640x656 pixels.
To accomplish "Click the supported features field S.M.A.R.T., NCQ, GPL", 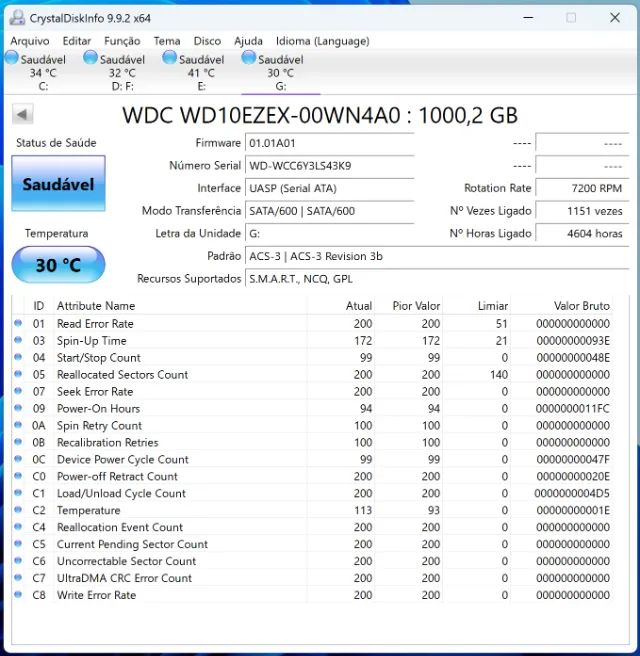I will pyautogui.click(x=437, y=279).
